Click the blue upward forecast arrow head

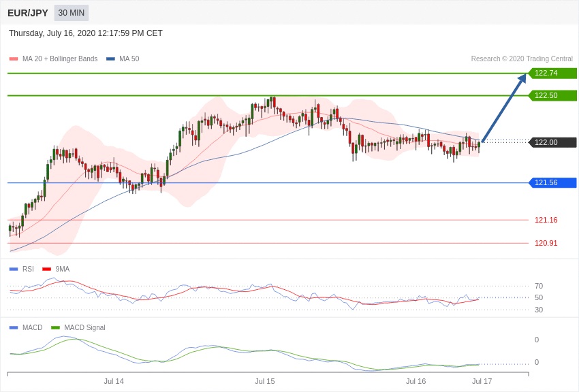coord(522,78)
